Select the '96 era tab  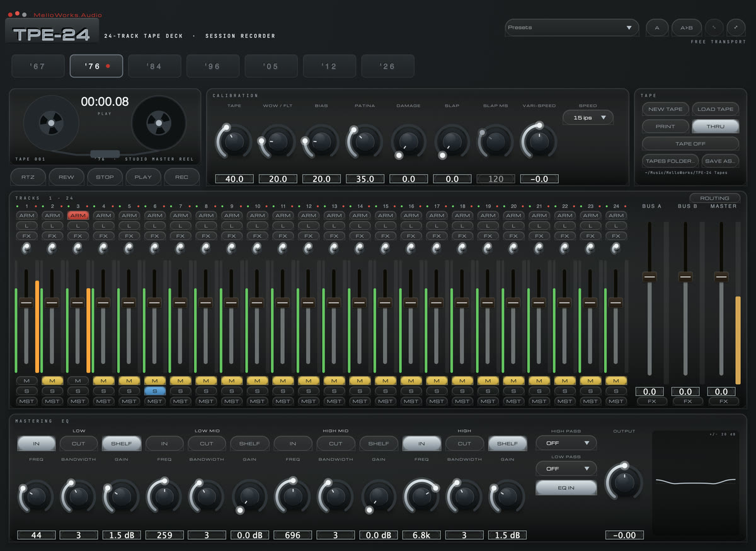tap(213, 66)
